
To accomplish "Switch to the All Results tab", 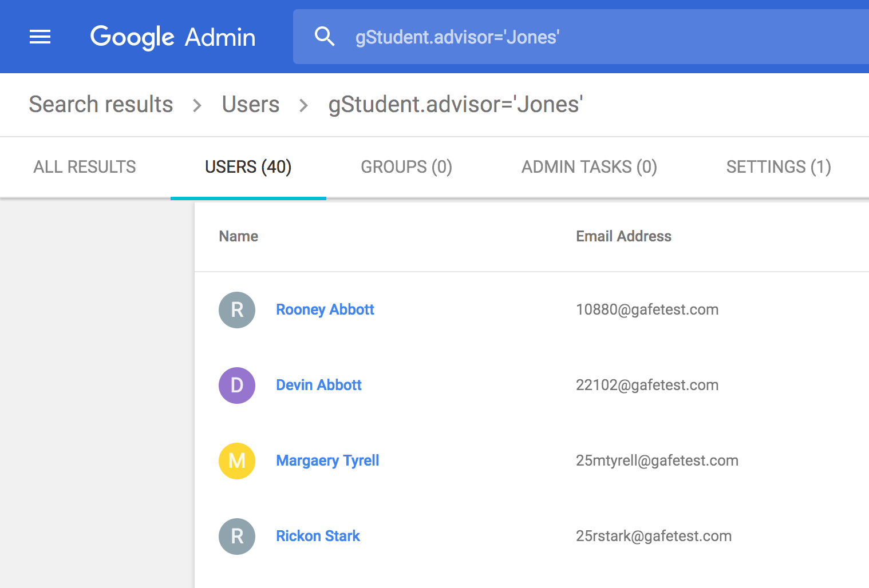I will (85, 167).
